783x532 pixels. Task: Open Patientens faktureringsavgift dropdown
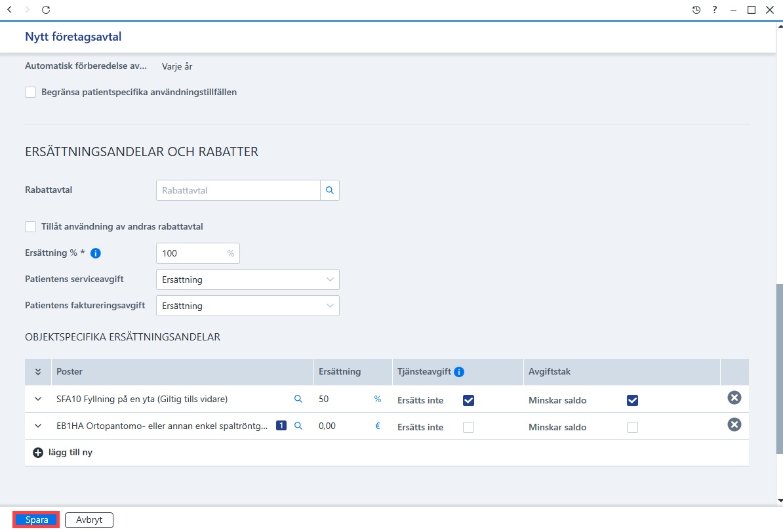click(x=248, y=306)
